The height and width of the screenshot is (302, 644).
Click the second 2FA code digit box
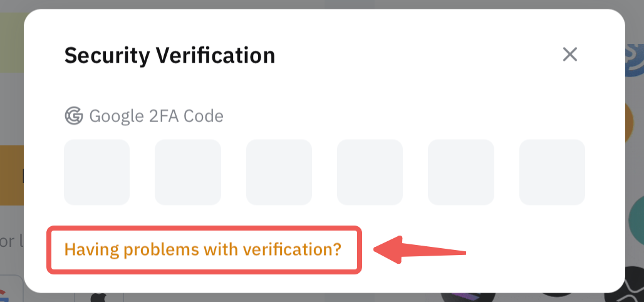187,172
